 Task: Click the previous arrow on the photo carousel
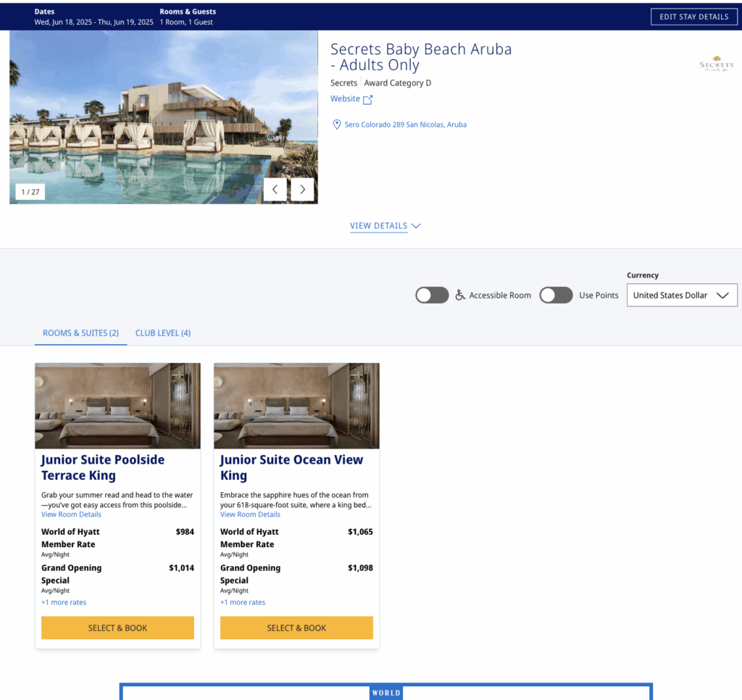point(275,189)
